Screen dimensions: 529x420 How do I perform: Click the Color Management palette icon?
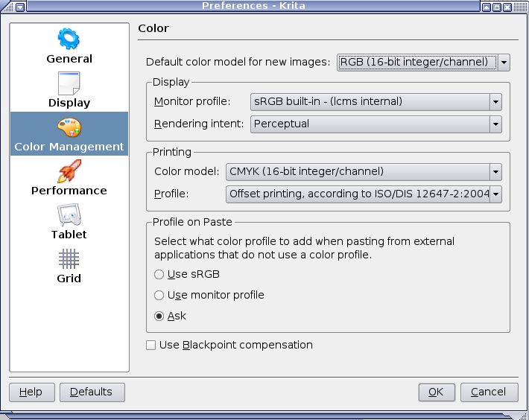tap(69, 127)
